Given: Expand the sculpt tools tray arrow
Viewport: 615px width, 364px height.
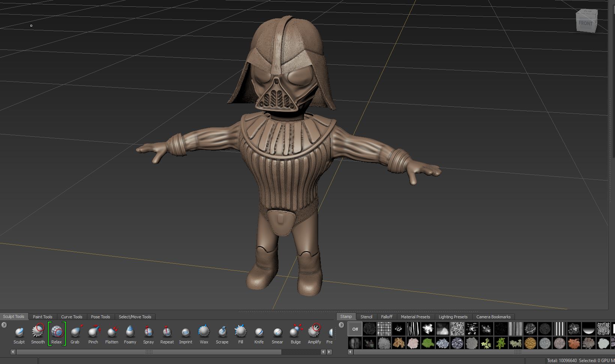Looking at the screenshot, I should coord(4,325).
